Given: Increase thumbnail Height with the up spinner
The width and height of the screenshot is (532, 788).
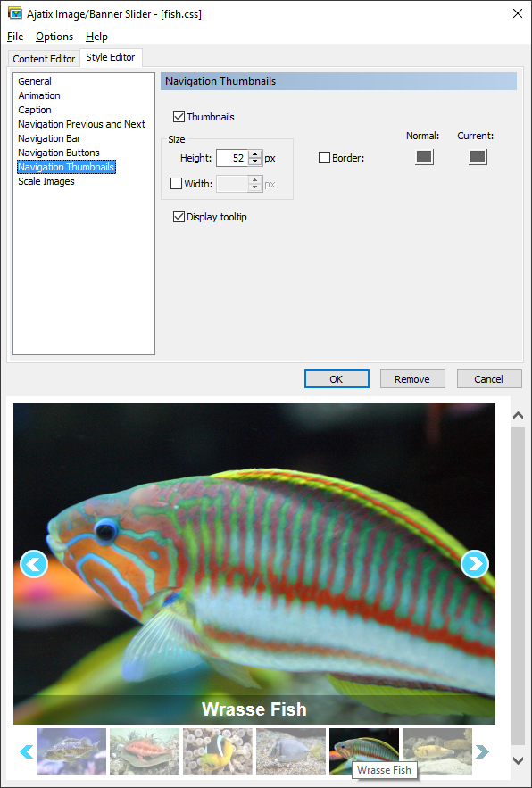Looking at the screenshot, I should pyautogui.click(x=255, y=154).
